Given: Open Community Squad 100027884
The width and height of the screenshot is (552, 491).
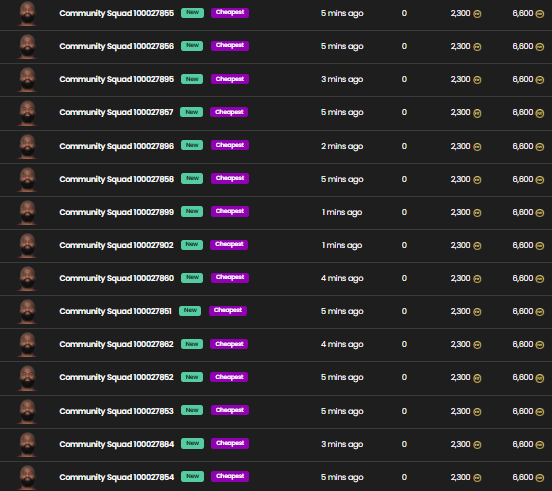Looking at the screenshot, I should 117,445.
